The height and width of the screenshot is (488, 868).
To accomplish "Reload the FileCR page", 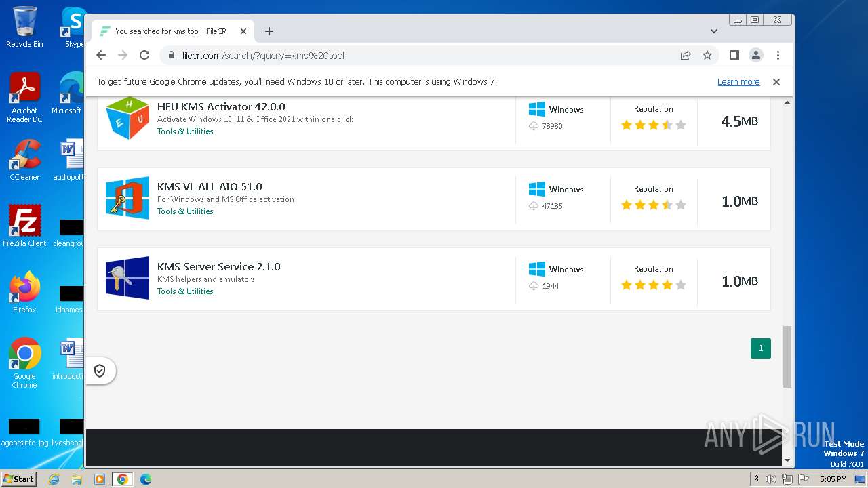I will [144, 55].
